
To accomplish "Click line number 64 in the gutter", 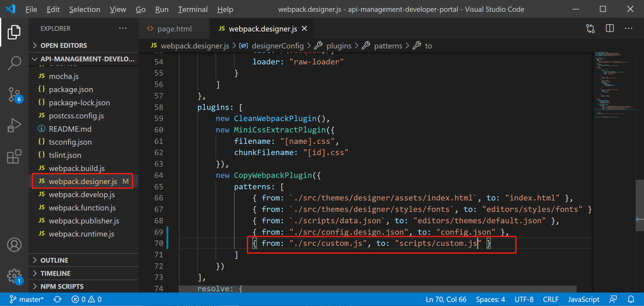I will coord(159,175).
